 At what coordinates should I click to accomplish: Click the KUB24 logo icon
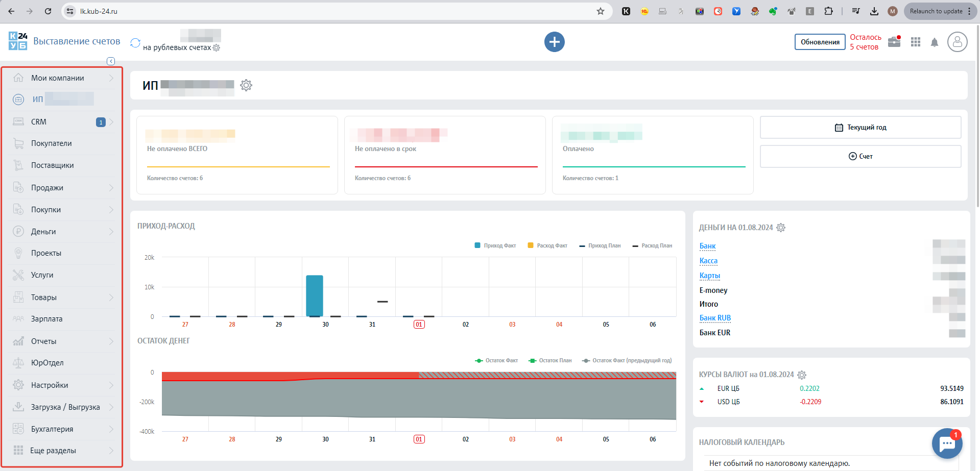(x=18, y=41)
